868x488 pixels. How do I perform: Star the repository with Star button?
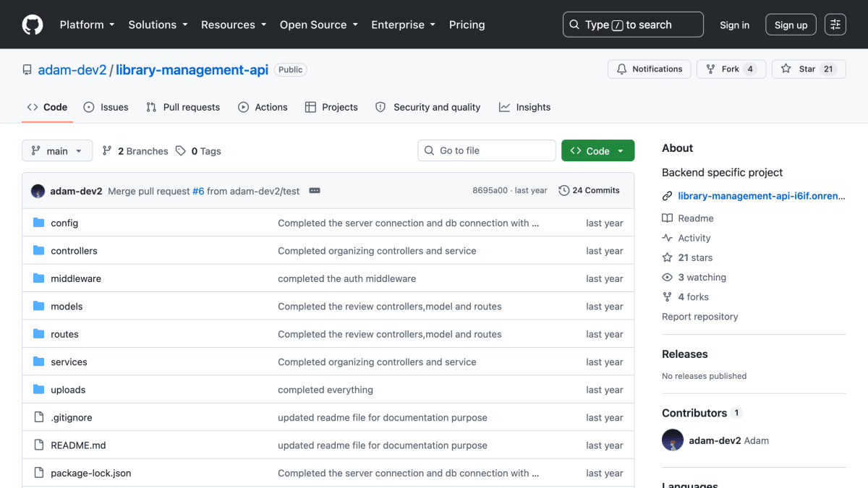point(809,69)
